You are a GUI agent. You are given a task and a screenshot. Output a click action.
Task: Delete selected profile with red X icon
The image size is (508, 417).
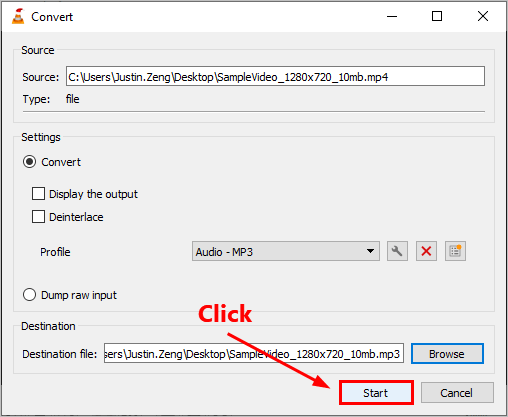pyautogui.click(x=426, y=251)
